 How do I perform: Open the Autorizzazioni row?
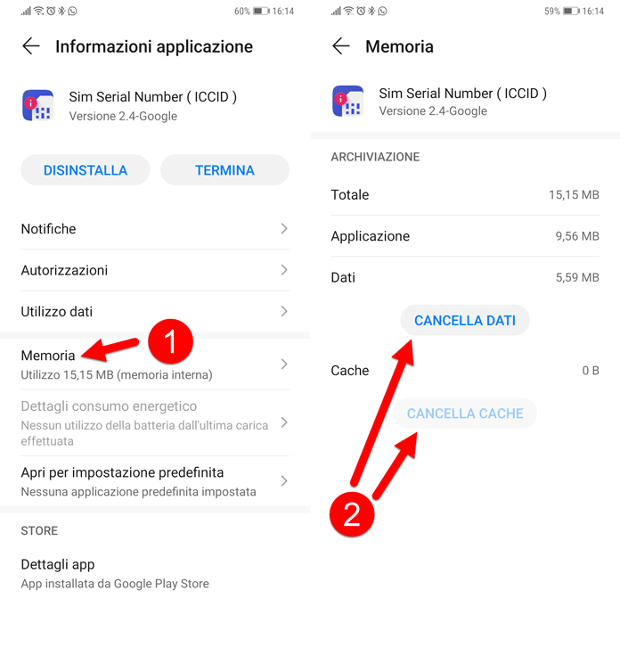click(154, 270)
